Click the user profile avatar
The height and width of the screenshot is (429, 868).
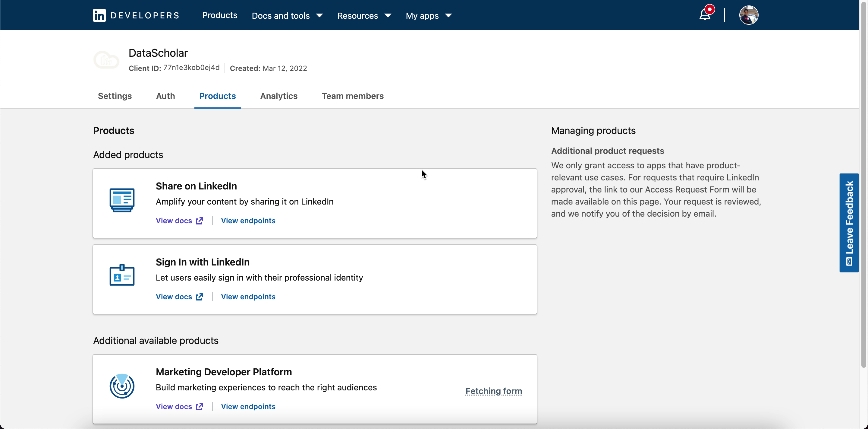click(x=748, y=15)
